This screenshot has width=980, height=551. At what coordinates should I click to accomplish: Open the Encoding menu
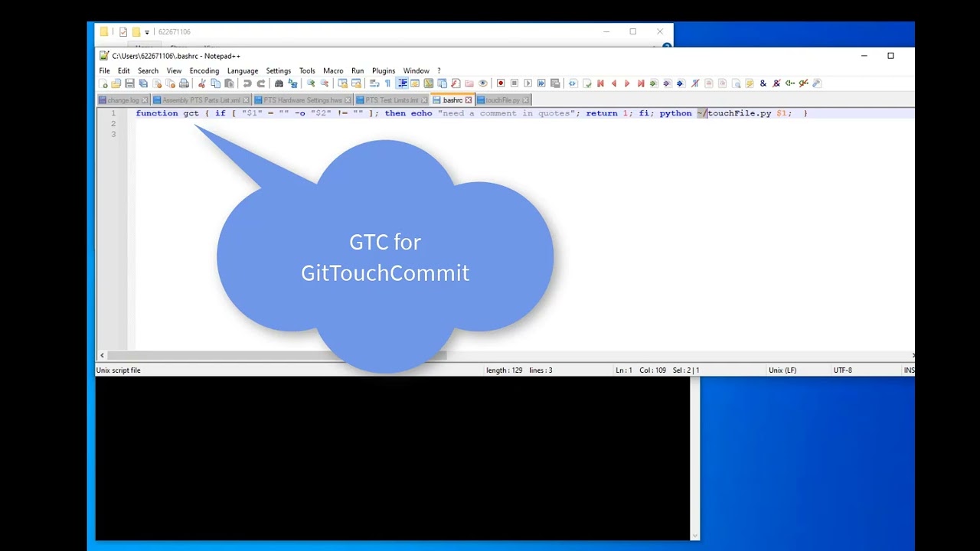point(204,70)
